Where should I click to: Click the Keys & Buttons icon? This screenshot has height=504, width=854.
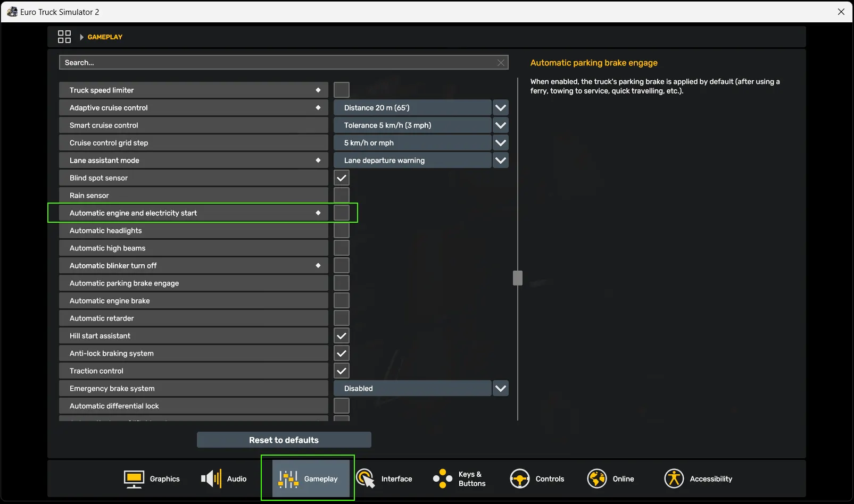(443, 479)
